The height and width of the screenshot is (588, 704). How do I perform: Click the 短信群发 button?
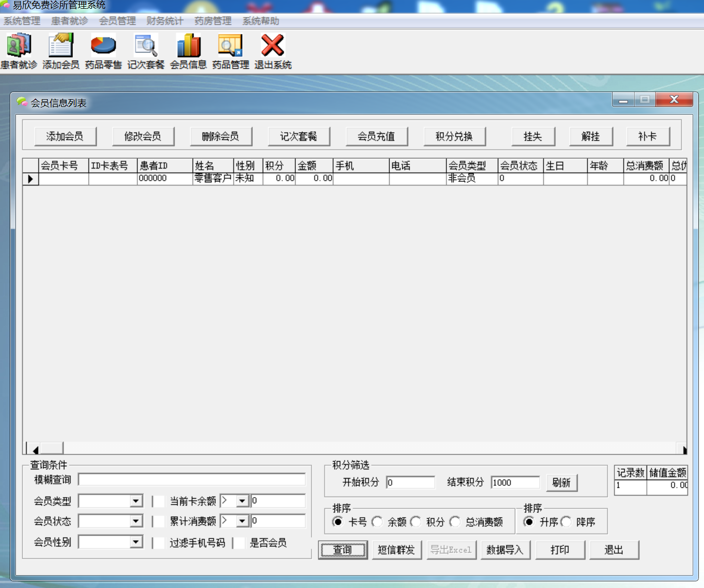tap(397, 549)
